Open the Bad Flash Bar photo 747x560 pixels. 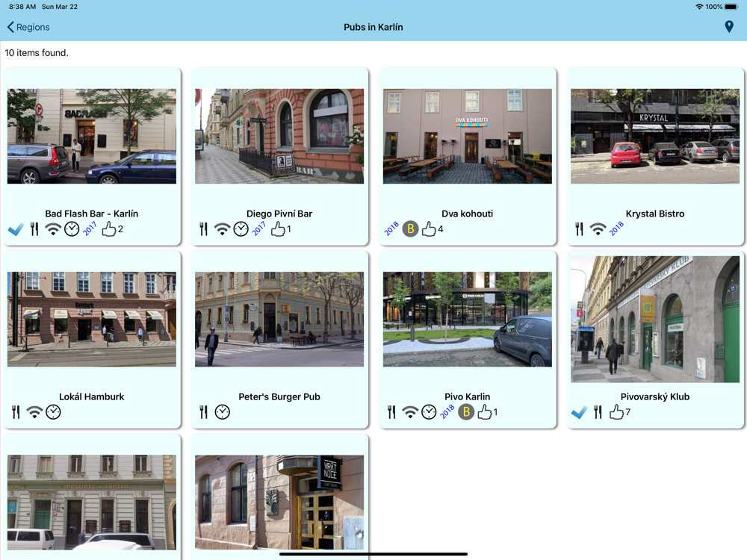[91, 136]
